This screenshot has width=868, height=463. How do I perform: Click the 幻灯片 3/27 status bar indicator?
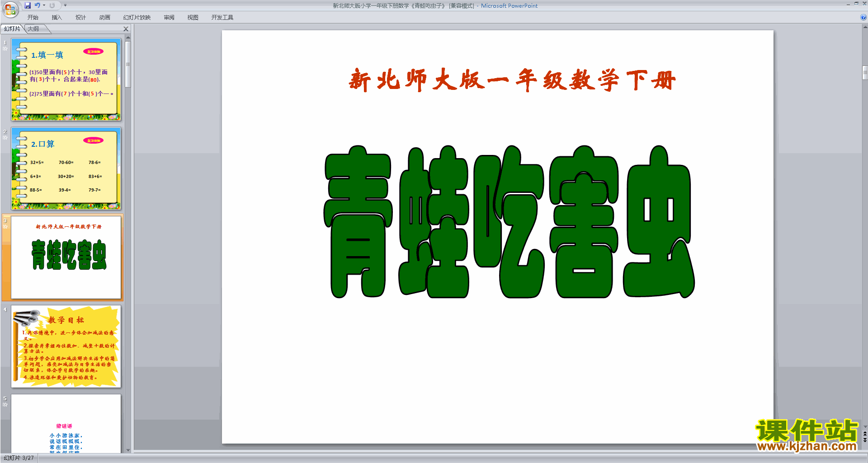click(19, 458)
